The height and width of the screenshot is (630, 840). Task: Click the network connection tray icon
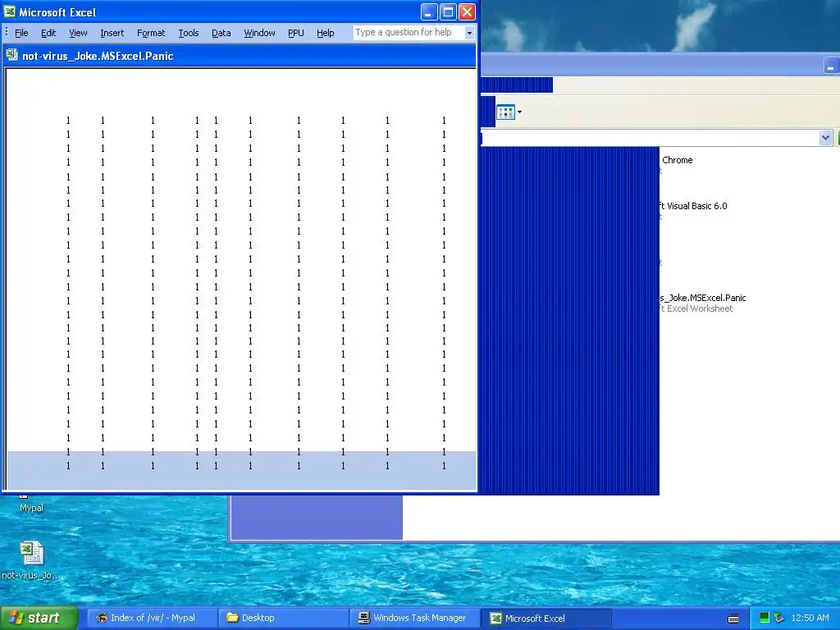pos(779,618)
